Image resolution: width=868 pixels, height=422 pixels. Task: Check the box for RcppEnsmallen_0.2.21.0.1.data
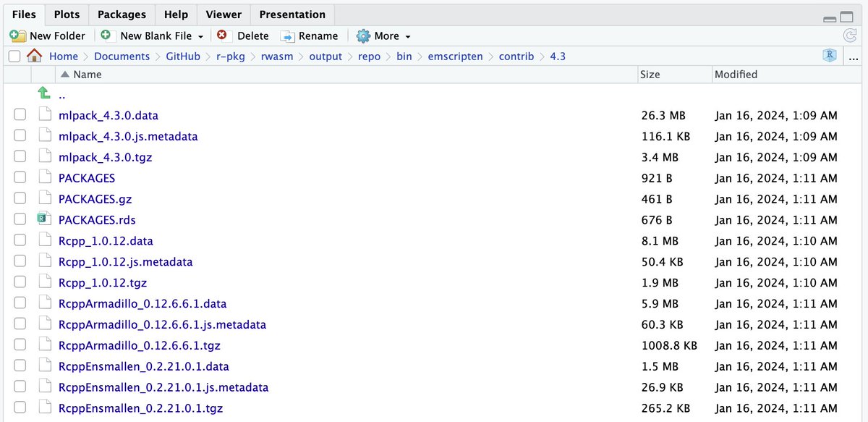point(20,366)
